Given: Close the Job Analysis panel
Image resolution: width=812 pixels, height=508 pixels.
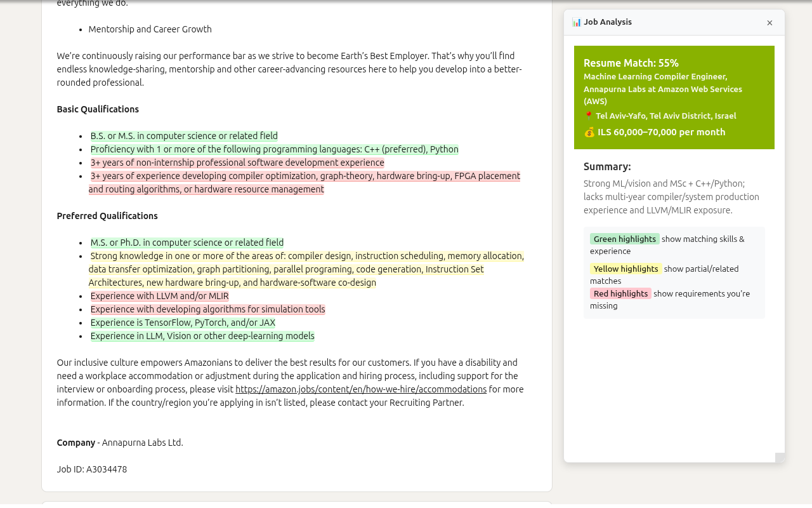Looking at the screenshot, I should [x=769, y=23].
